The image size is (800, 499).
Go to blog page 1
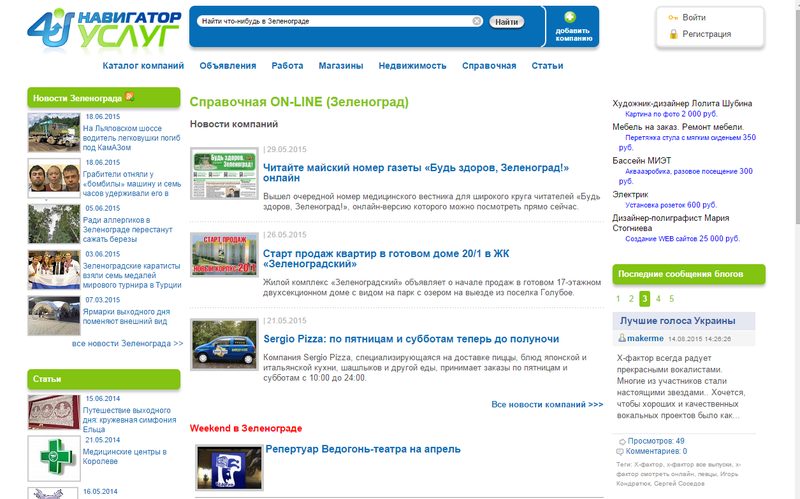[618, 298]
